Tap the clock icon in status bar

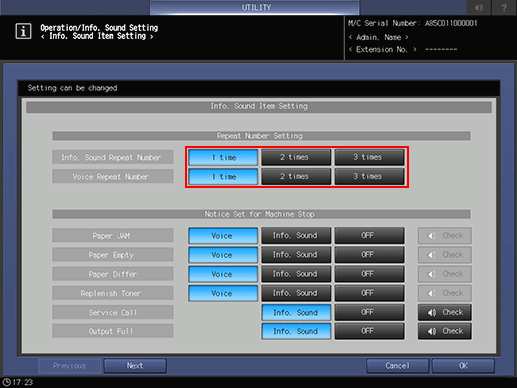pos(6,382)
